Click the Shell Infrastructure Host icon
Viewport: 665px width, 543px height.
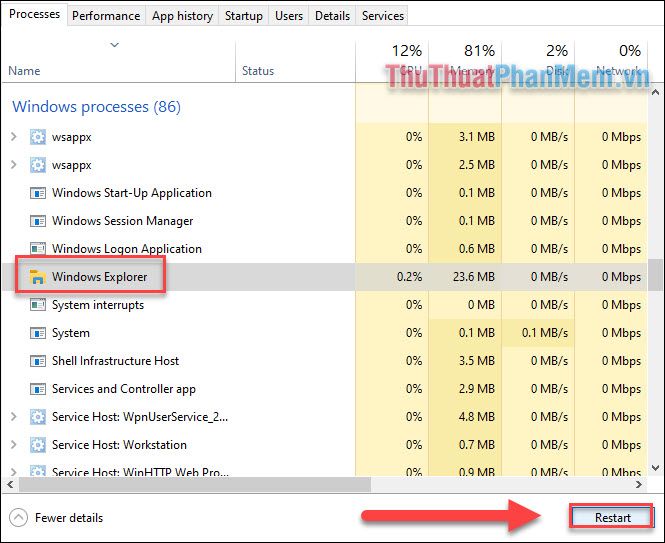click(x=38, y=361)
